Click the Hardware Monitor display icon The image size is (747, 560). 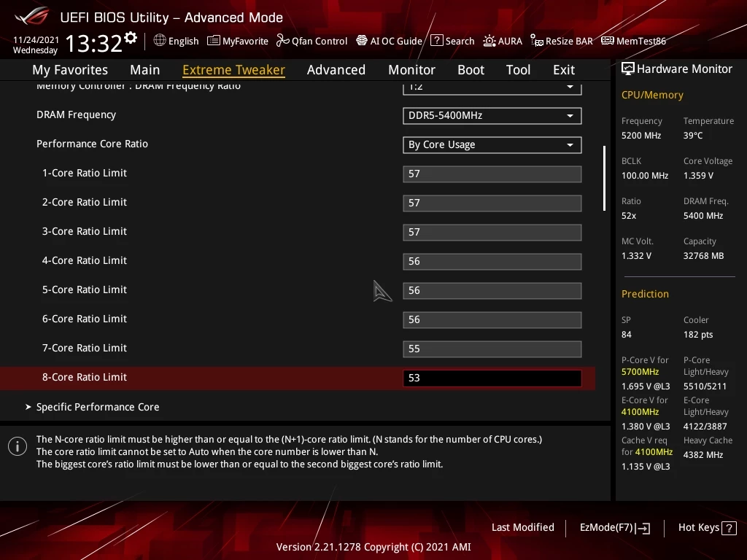(x=628, y=69)
